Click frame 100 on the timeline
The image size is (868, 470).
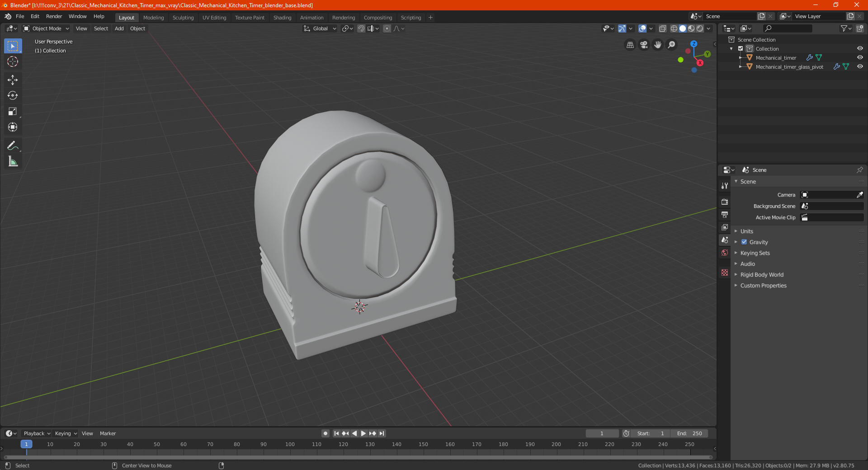point(290,444)
